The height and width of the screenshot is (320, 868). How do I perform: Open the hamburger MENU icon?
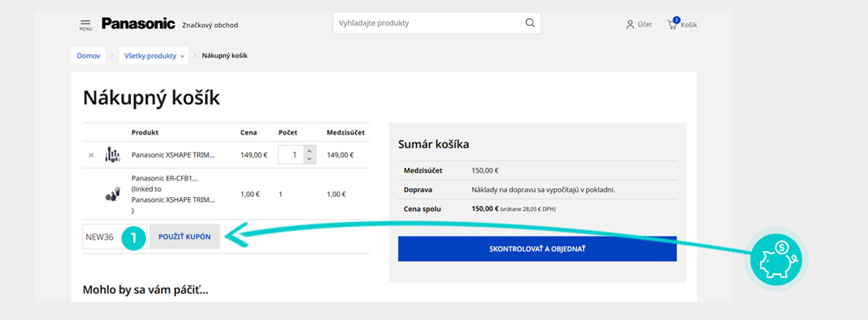pos(85,24)
